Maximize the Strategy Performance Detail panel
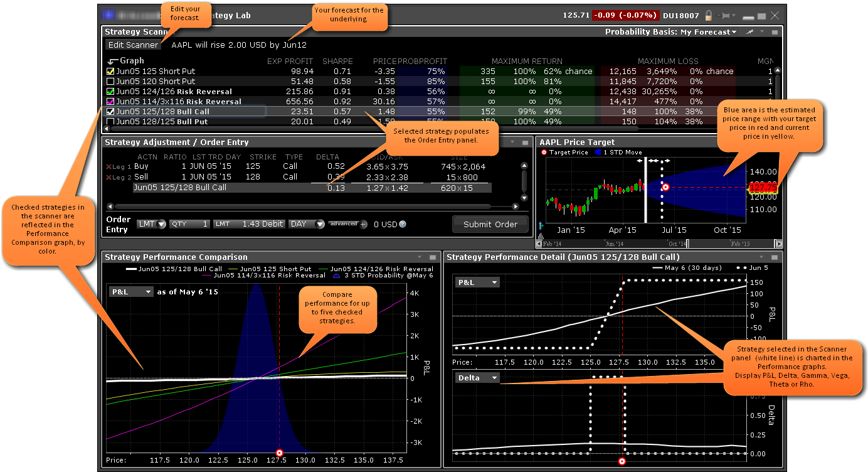The height and width of the screenshot is (472, 868). (x=775, y=257)
